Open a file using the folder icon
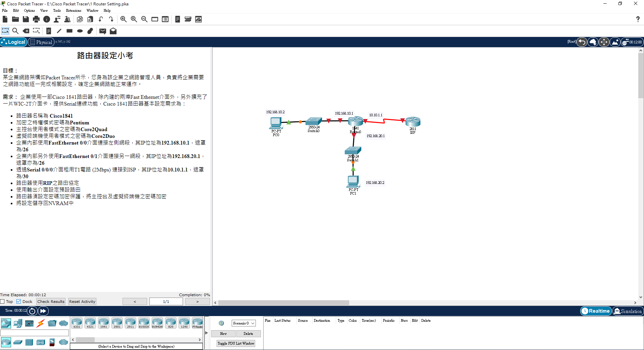The width and height of the screenshot is (644, 350). tap(15, 19)
